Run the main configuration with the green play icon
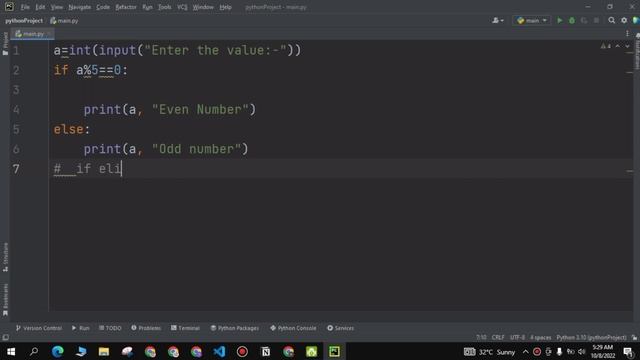This screenshot has height=360, width=640. point(560,20)
